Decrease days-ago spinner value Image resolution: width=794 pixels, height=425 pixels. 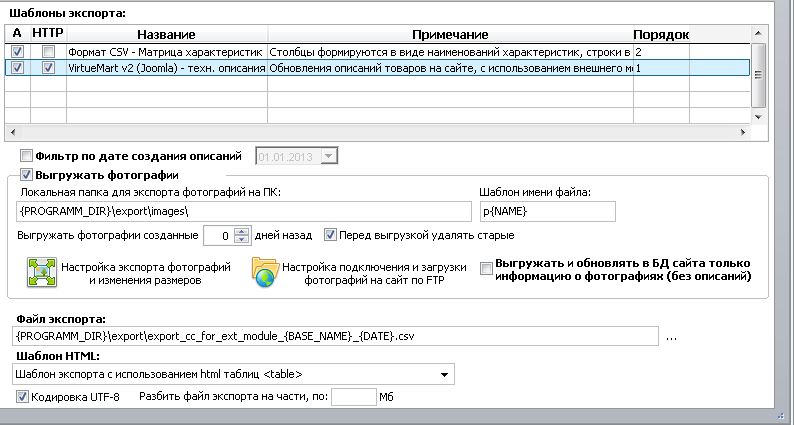(242, 240)
